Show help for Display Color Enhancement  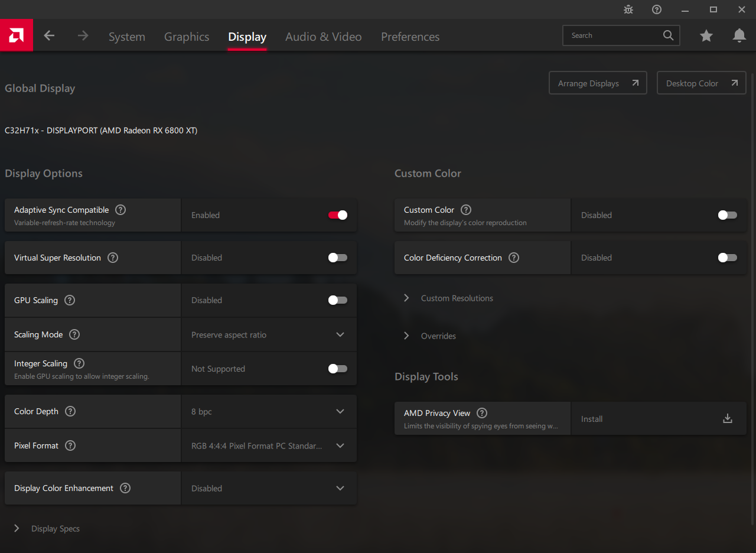tap(125, 488)
